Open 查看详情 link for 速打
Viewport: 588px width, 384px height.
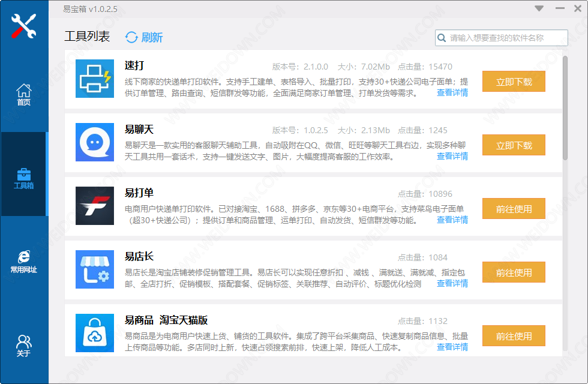point(452,92)
